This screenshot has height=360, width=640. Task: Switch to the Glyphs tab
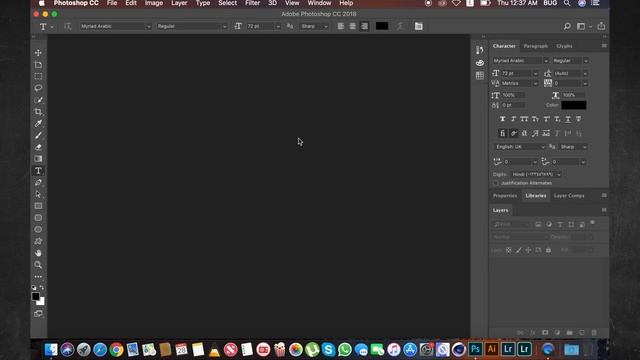coord(564,46)
